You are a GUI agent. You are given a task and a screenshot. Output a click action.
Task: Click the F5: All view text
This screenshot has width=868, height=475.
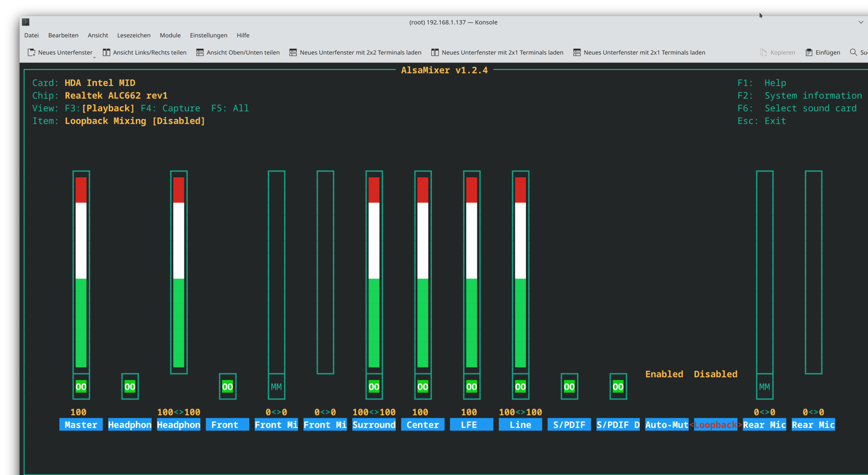click(x=230, y=108)
